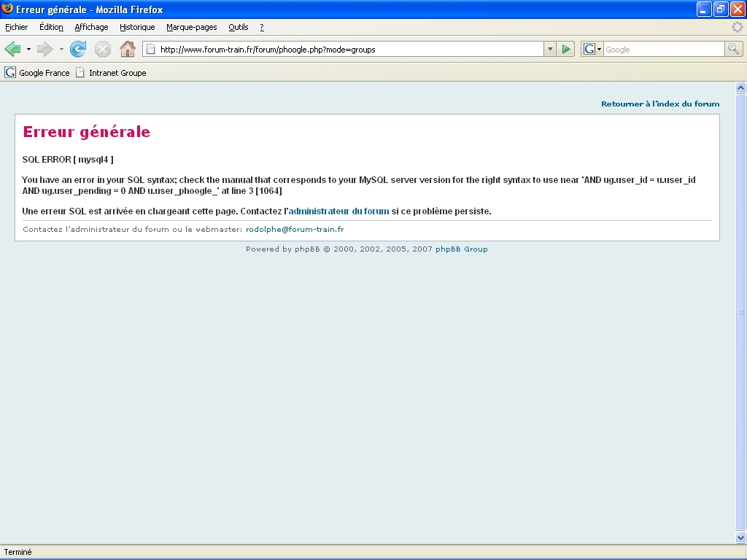The height and width of the screenshot is (560, 747).
Task: Open the Intranet Groupe bookmark
Action: [x=111, y=73]
